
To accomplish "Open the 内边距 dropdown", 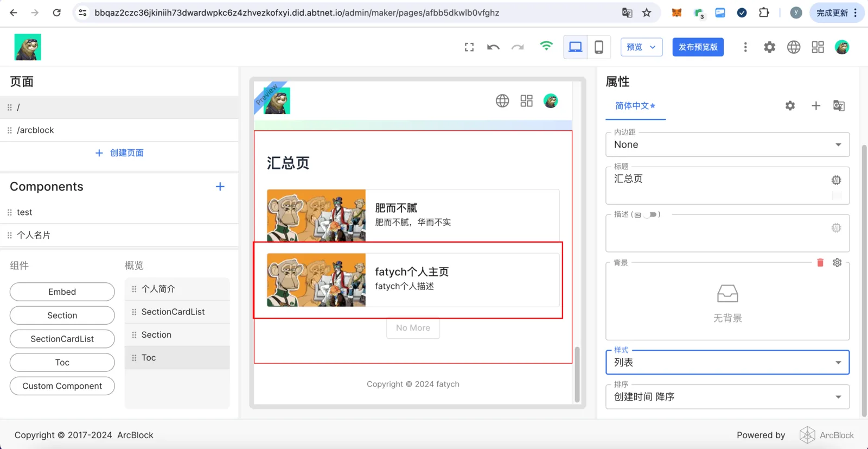I will point(727,144).
